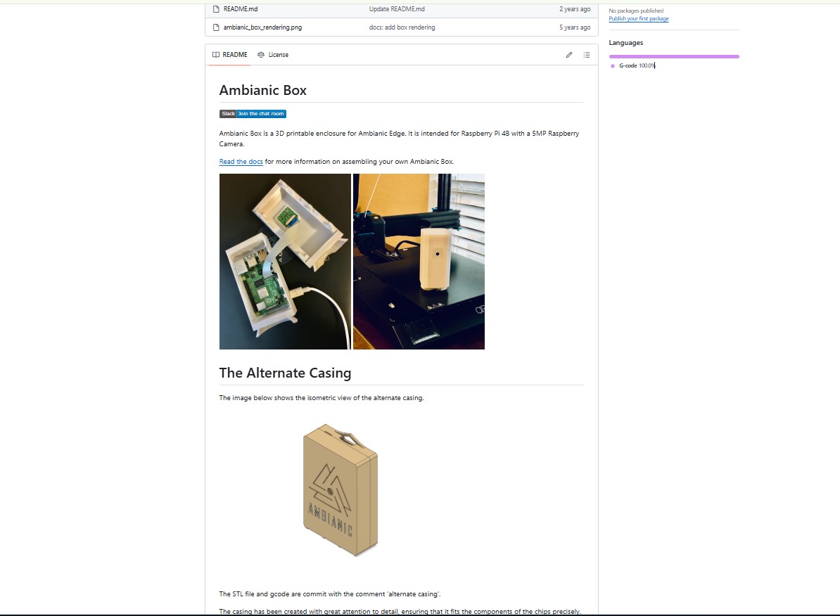Open the README.md file
Screen dimensions: 840x616
[241, 9]
